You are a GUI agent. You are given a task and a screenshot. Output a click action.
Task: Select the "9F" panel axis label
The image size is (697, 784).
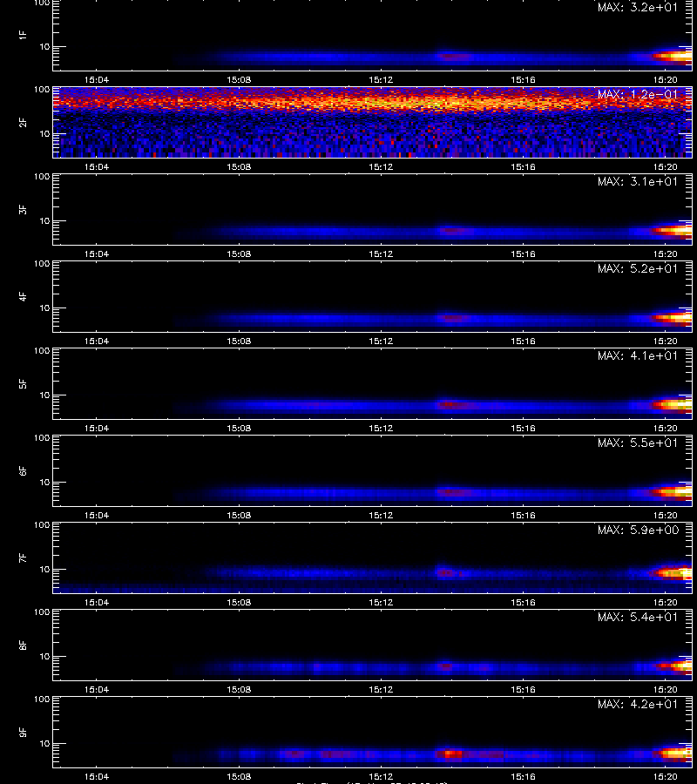(23, 732)
